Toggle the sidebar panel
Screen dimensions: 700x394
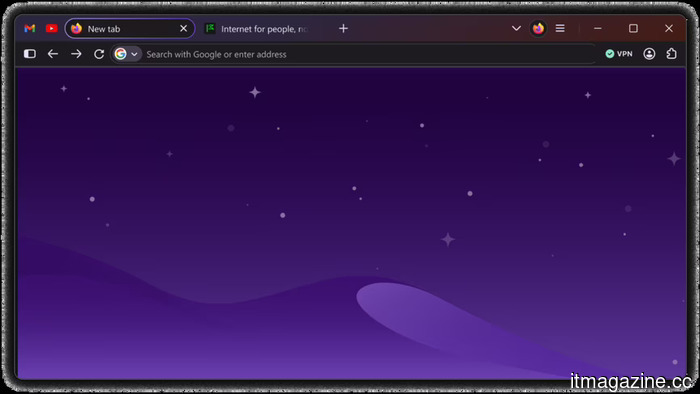(x=30, y=54)
